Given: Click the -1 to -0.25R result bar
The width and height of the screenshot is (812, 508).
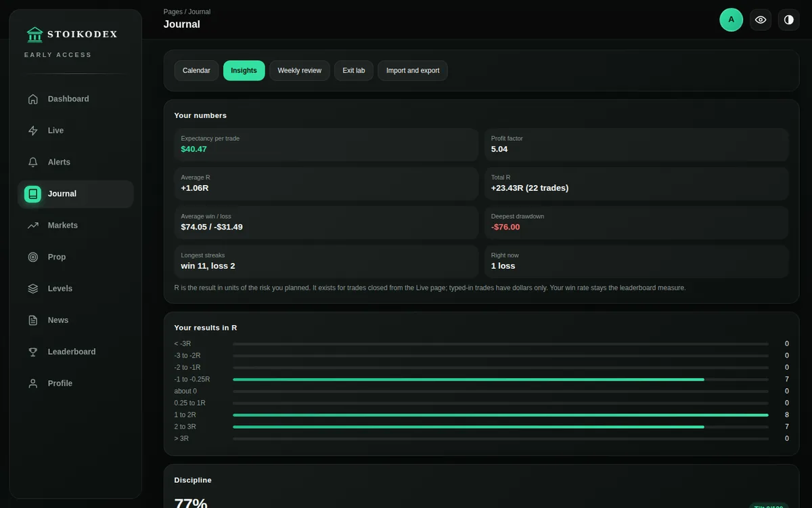Looking at the screenshot, I should (501, 379).
